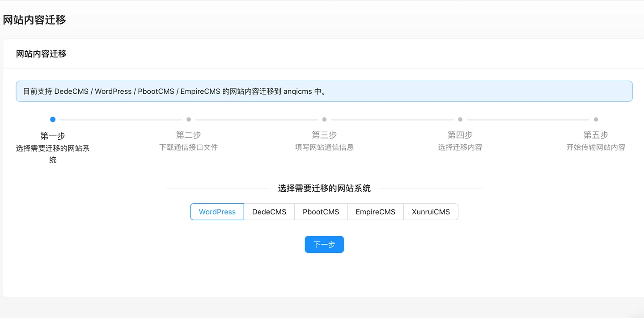
Task: Click the 选择迁移内容 step description
Action: point(460,147)
